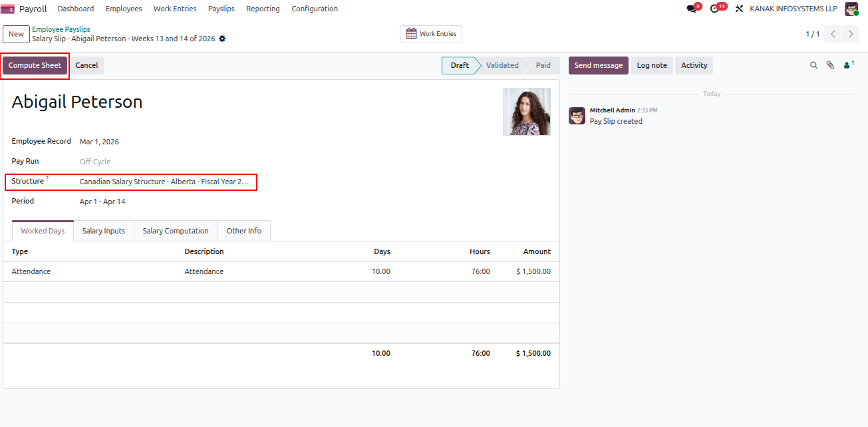
Task: Go to the previous record arrow
Action: [833, 34]
